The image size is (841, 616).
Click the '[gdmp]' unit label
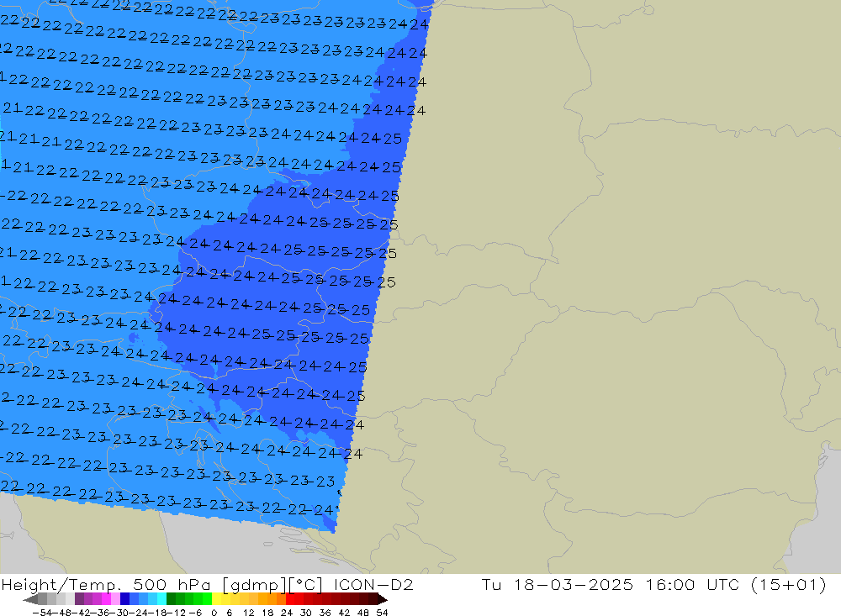[256, 585]
